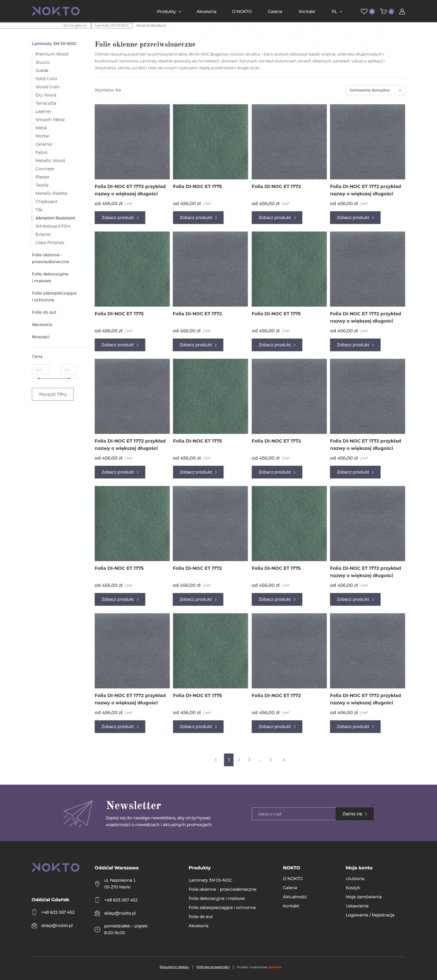The height and width of the screenshot is (980, 437).
Task: Open Folie dekoracyjne i matowe in sidebar
Action: tap(50, 277)
